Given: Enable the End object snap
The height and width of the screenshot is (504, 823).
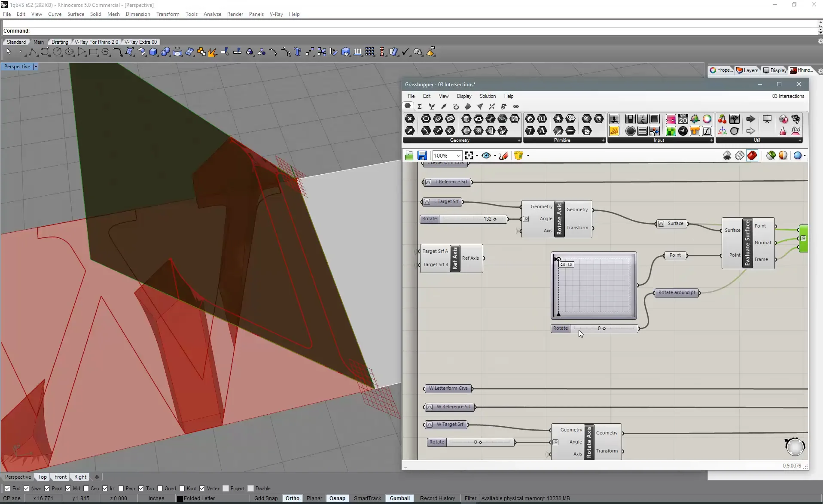Looking at the screenshot, I should pos(7,489).
